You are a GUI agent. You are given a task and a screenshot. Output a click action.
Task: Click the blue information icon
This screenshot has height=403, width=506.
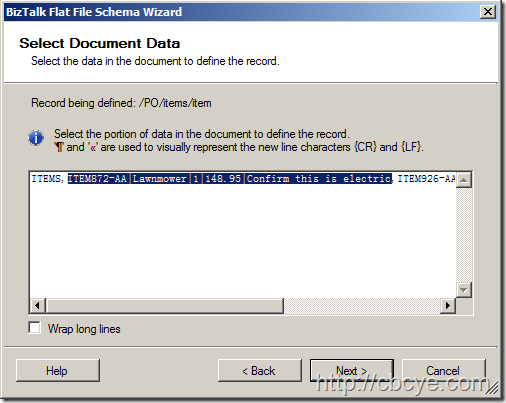36,138
